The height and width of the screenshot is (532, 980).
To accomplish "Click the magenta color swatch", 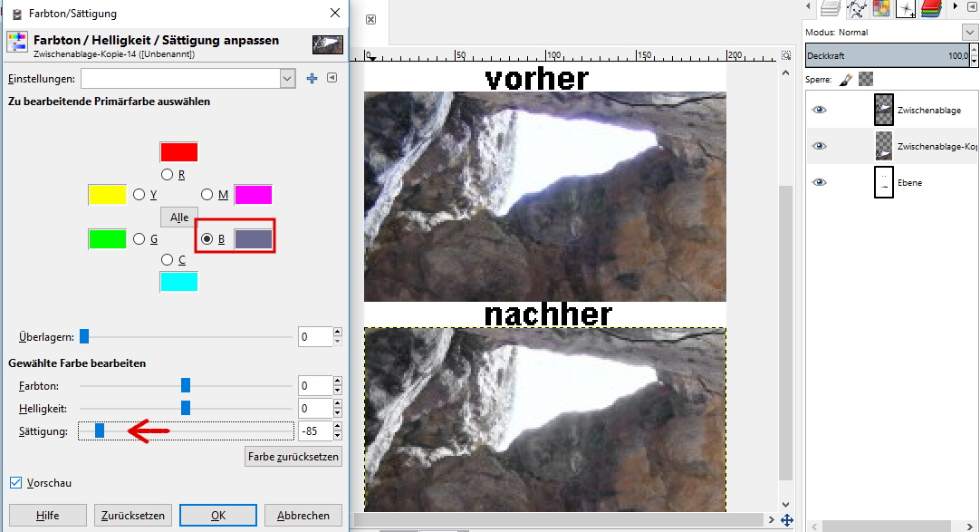I will 253,195.
